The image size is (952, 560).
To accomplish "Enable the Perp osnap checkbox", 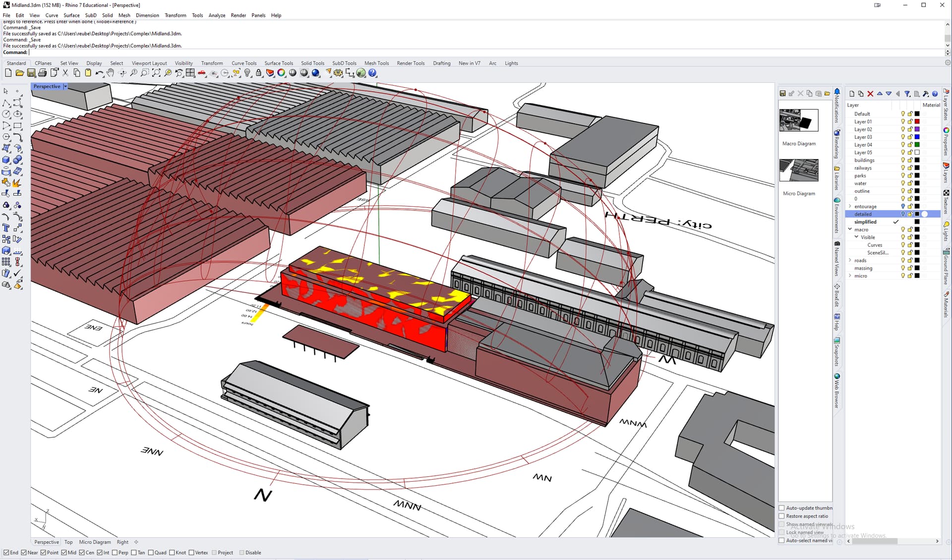I will coord(115,553).
